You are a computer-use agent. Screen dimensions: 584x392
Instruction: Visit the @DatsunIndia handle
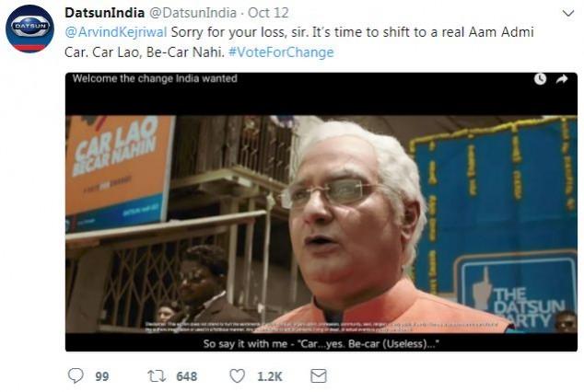coord(193,13)
